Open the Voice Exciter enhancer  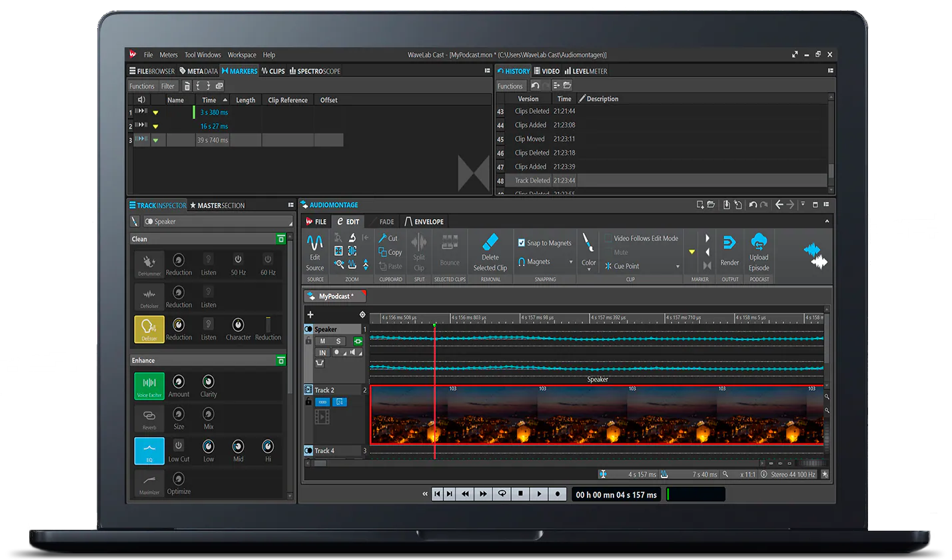(149, 386)
